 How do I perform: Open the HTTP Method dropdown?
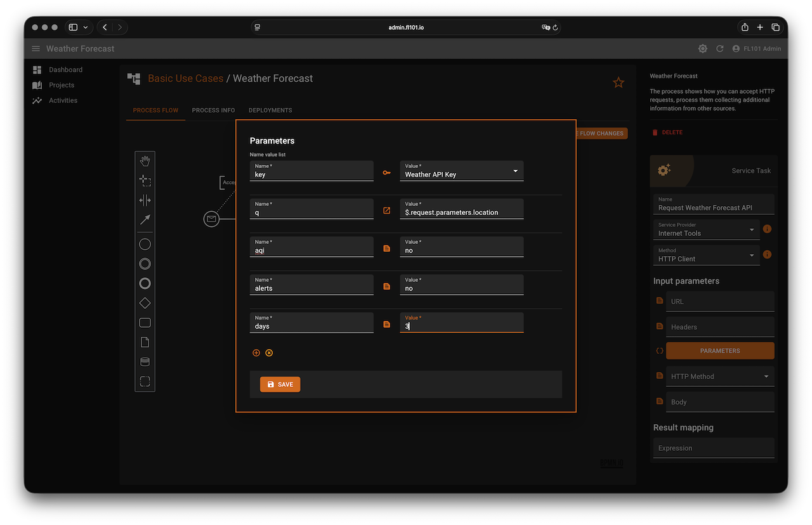click(719, 376)
